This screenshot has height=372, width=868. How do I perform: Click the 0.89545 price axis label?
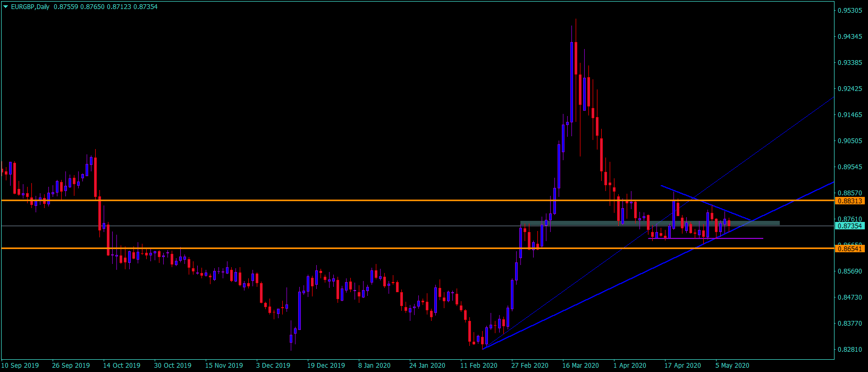[849, 167]
